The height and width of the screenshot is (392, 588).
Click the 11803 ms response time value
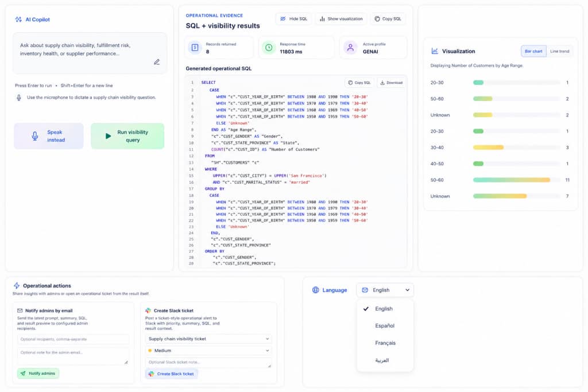pyautogui.click(x=291, y=52)
